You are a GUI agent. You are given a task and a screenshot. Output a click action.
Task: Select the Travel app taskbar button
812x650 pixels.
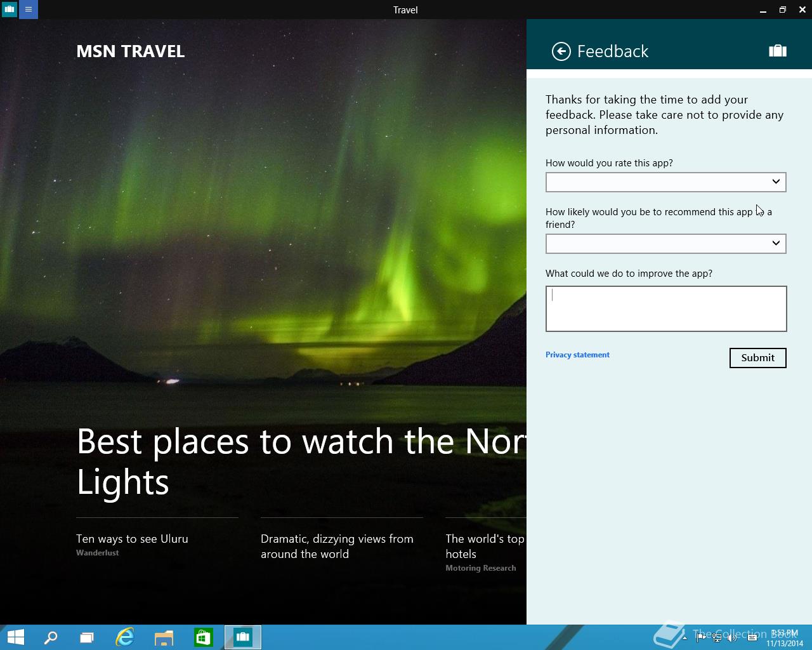[x=243, y=637]
